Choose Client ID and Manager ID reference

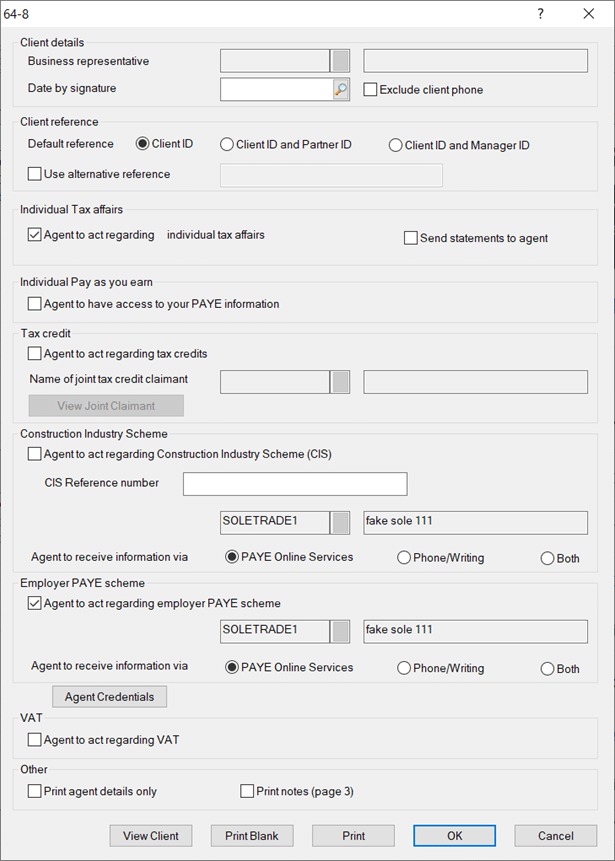(x=396, y=145)
